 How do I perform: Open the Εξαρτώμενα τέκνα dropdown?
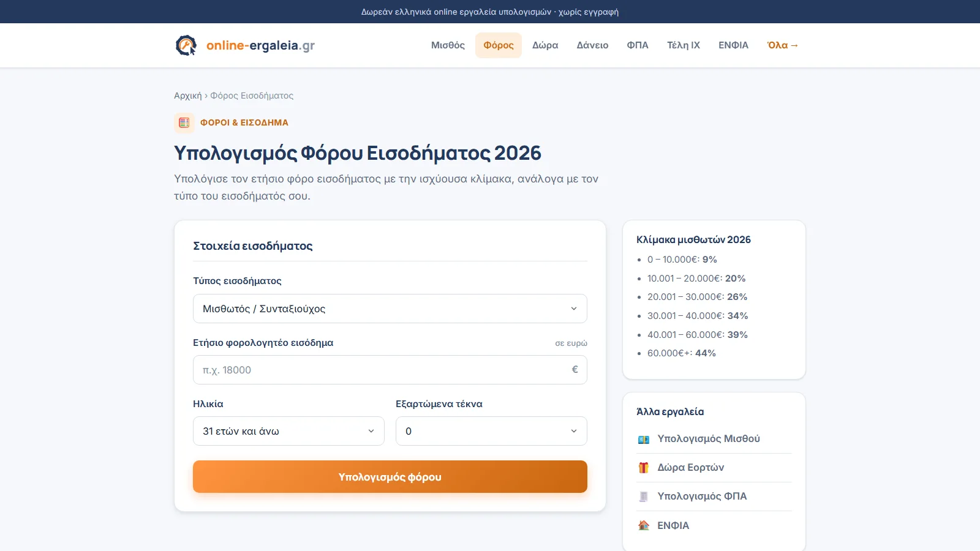(x=491, y=431)
